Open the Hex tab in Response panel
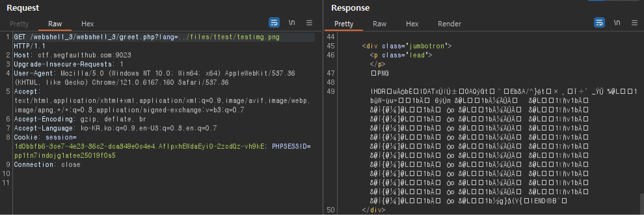Viewport: 644px width, 215px height. [x=412, y=24]
